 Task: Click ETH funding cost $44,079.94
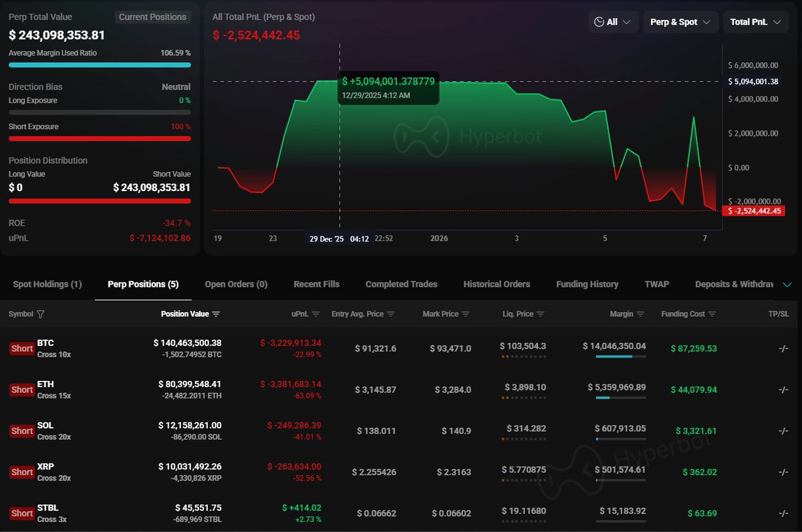tap(694, 390)
